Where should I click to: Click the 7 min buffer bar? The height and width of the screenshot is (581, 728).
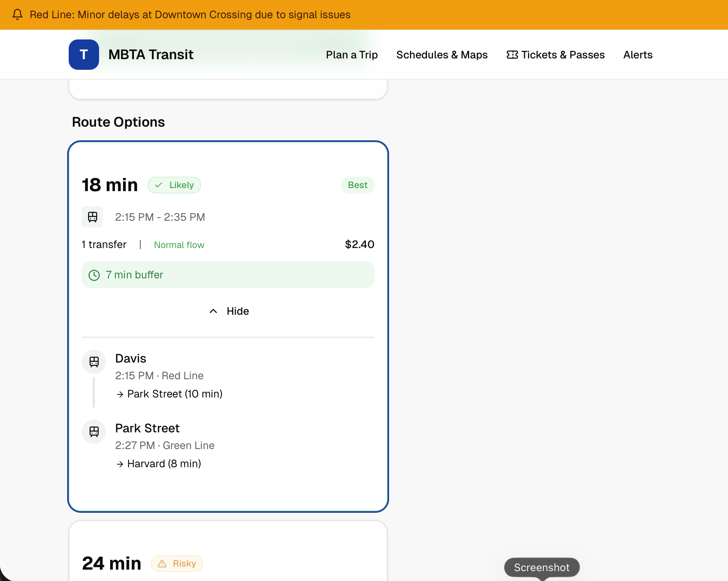228,275
